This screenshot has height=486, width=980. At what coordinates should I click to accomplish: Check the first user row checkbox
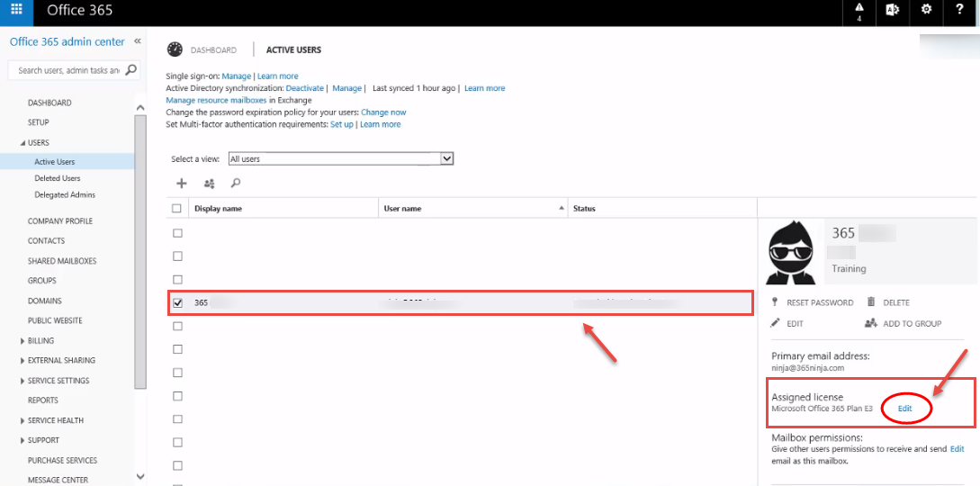pyautogui.click(x=177, y=233)
